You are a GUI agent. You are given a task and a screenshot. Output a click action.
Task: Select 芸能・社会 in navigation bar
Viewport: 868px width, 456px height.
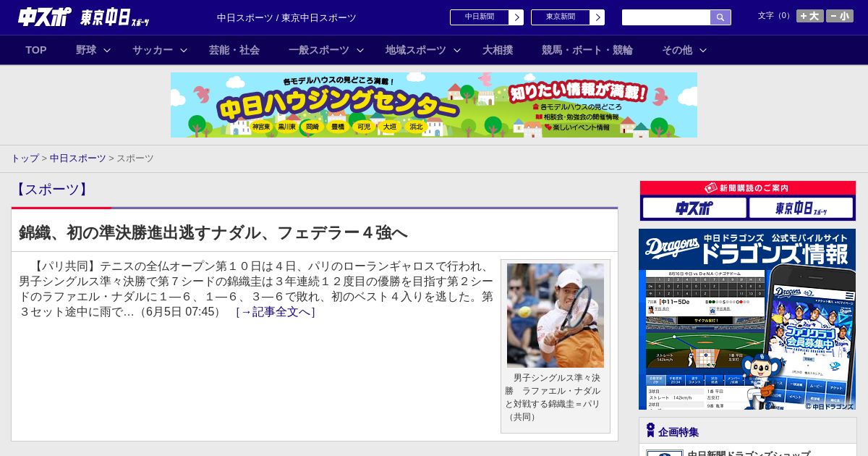pos(234,50)
